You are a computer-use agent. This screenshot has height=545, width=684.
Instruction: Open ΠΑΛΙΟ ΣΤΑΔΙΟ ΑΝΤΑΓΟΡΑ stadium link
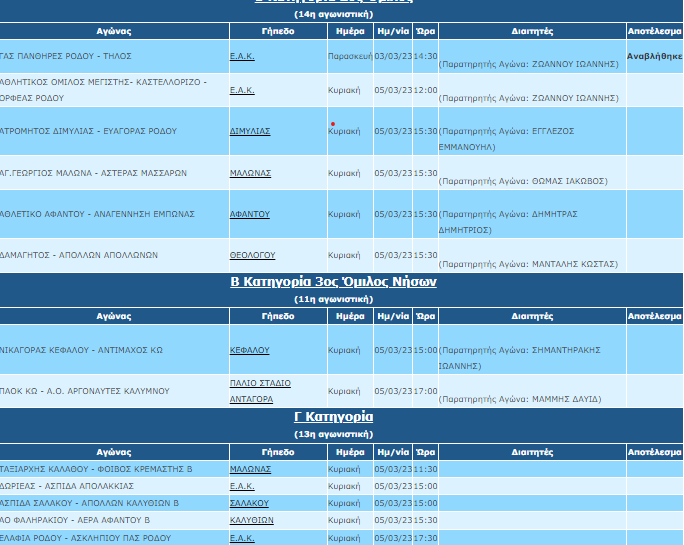click(x=259, y=391)
